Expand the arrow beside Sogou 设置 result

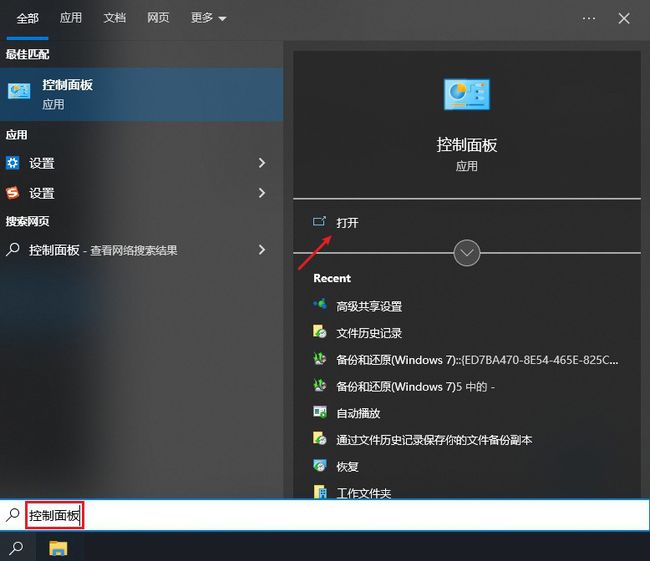tap(262, 193)
